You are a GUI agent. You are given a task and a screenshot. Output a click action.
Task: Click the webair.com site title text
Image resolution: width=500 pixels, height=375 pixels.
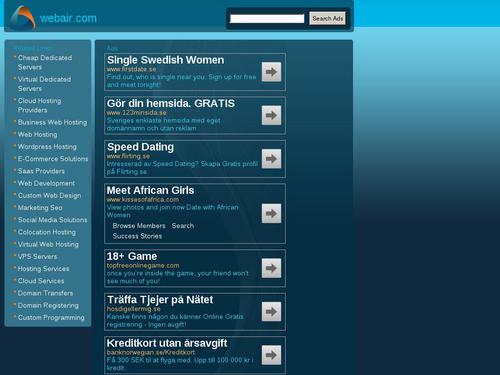click(68, 18)
